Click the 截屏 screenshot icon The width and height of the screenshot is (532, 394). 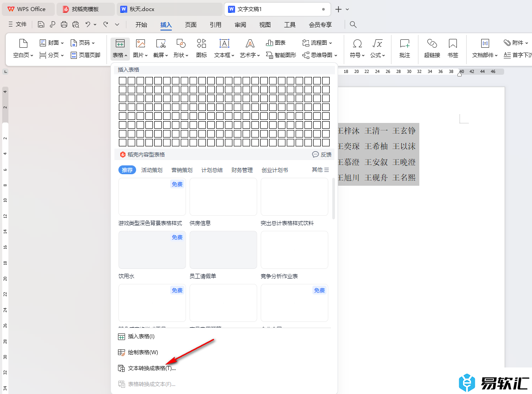(x=161, y=43)
